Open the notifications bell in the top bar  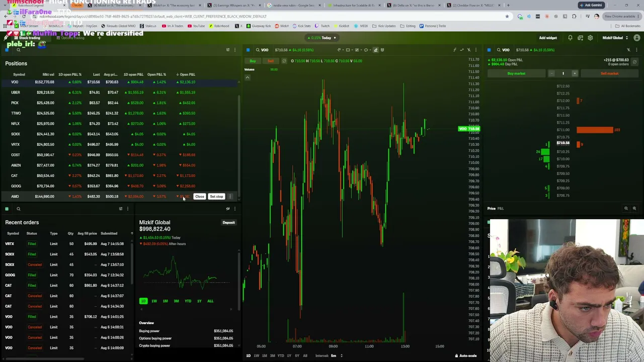(x=570, y=38)
